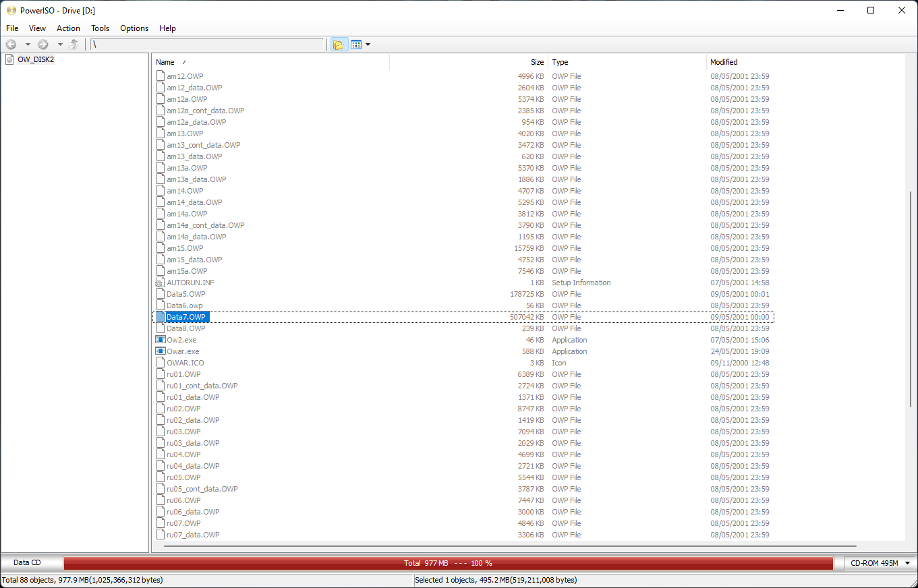This screenshot has height=588, width=918.
Task: Select the file name am15_data.OWP
Action: coord(194,260)
